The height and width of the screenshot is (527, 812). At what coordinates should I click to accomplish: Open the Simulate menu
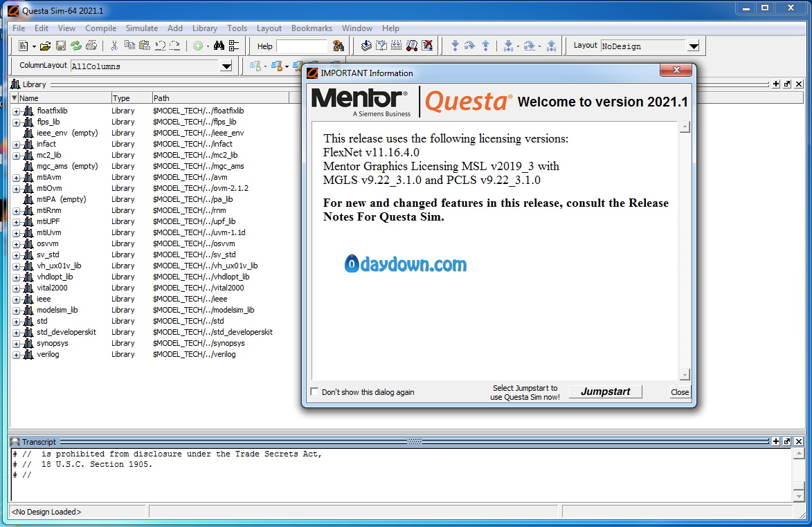click(142, 28)
